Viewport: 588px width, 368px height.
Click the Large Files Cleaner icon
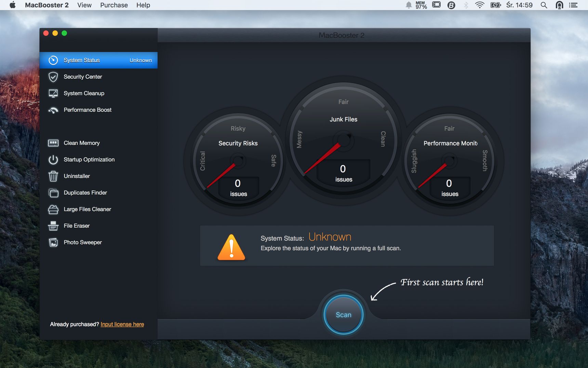click(53, 210)
